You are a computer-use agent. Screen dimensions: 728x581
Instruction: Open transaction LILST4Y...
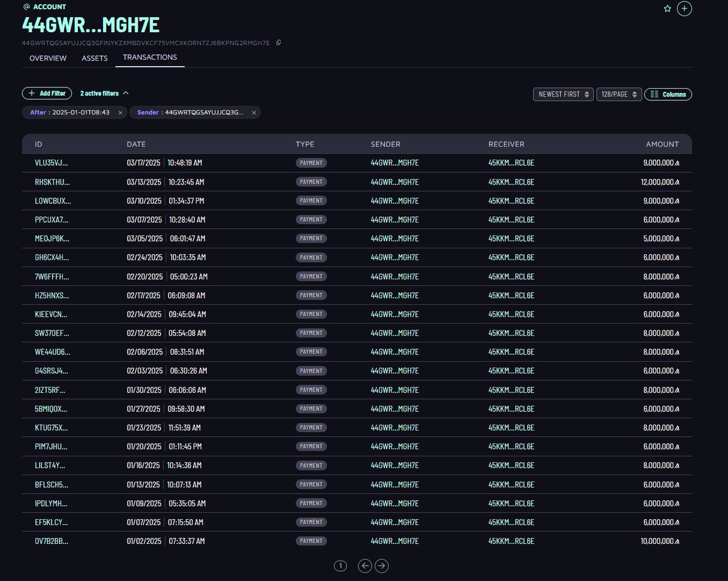tap(50, 465)
